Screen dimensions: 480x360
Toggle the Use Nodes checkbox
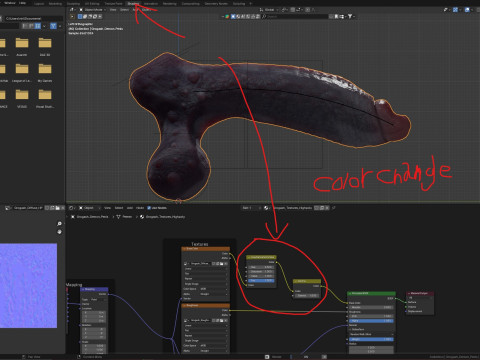click(x=149, y=208)
